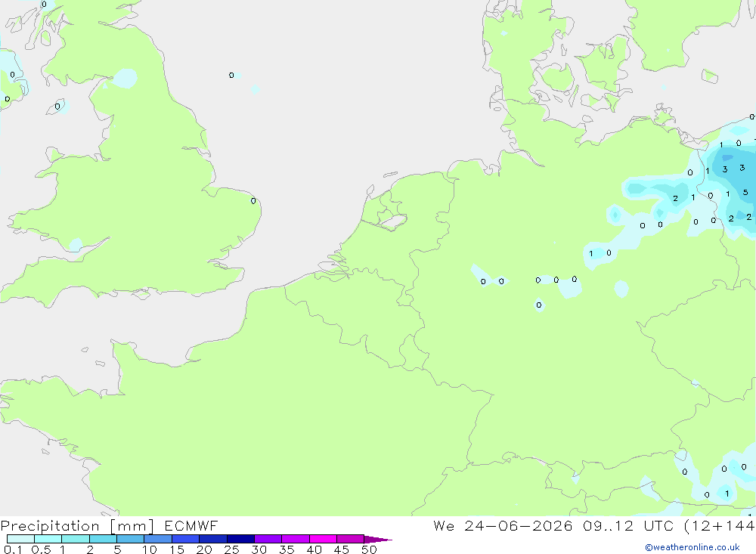Screen dimensions: 756x554
Task: Click the purple swatch between 30 and 35
Action: point(268,539)
